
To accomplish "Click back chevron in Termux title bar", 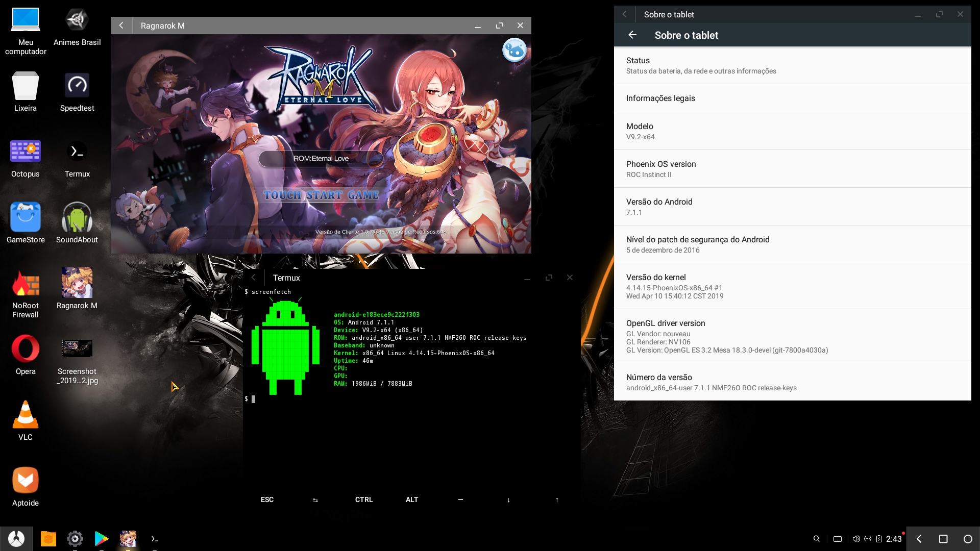I will coord(253,278).
